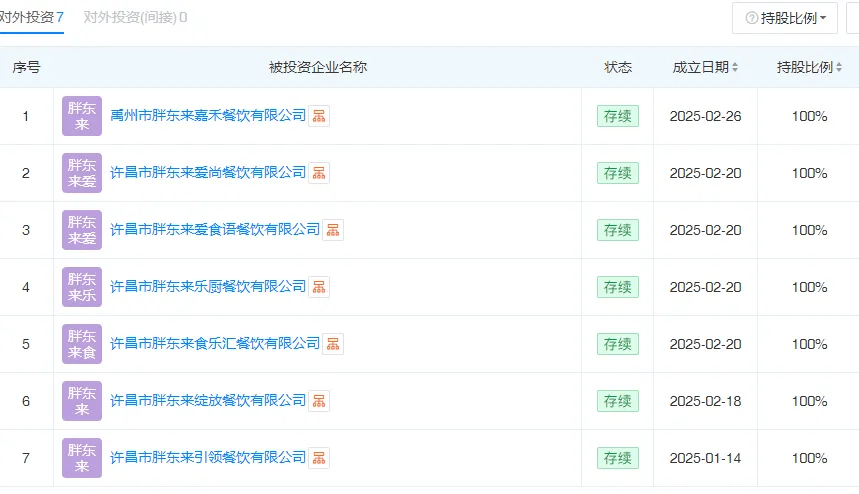Click purple 胖东来乐 logo in row 4
859x494 pixels.
click(x=82, y=287)
